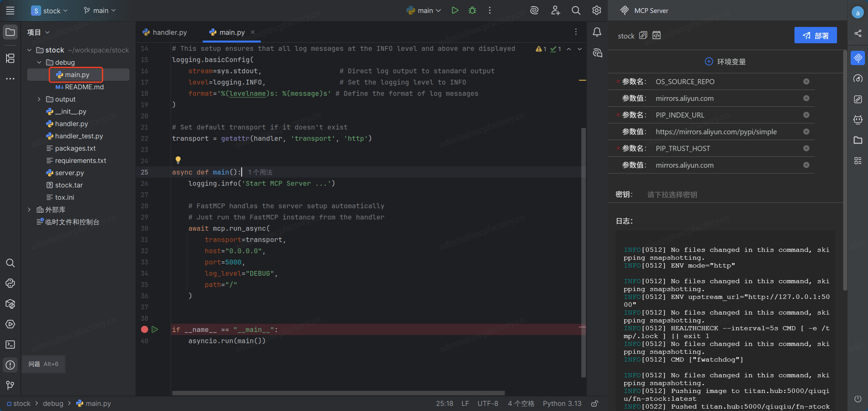868x411 pixels.
Task: Select server.py in project tree
Action: [65, 173]
